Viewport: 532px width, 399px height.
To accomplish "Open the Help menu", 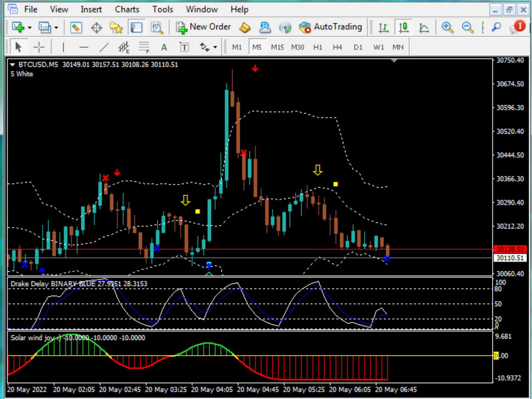I will tap(239, 9).
